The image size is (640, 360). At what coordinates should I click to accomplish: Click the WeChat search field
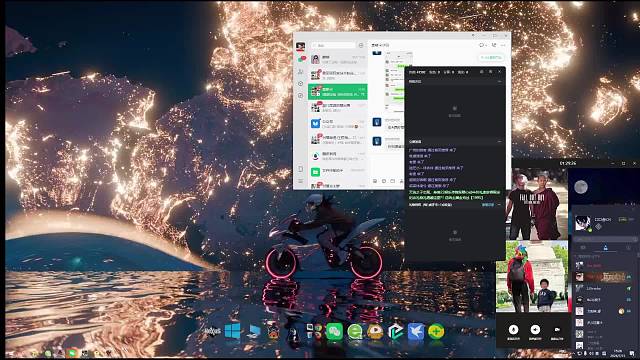coord(333,45)
